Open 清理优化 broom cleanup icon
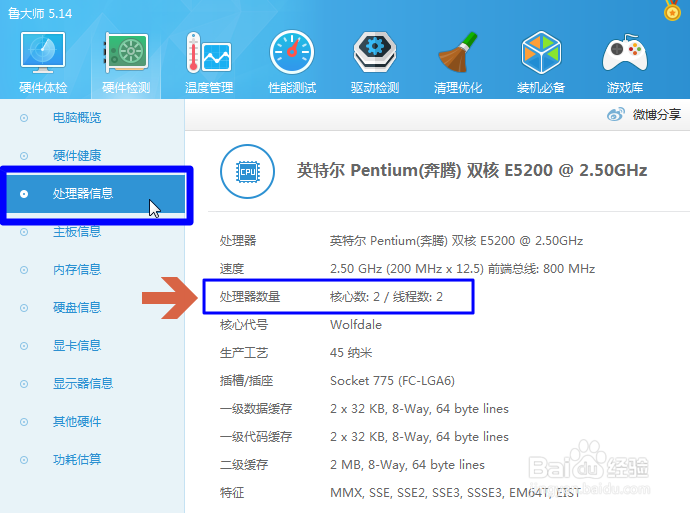The image size is (690, 513). pyautogui.click(x=458, y=53)
